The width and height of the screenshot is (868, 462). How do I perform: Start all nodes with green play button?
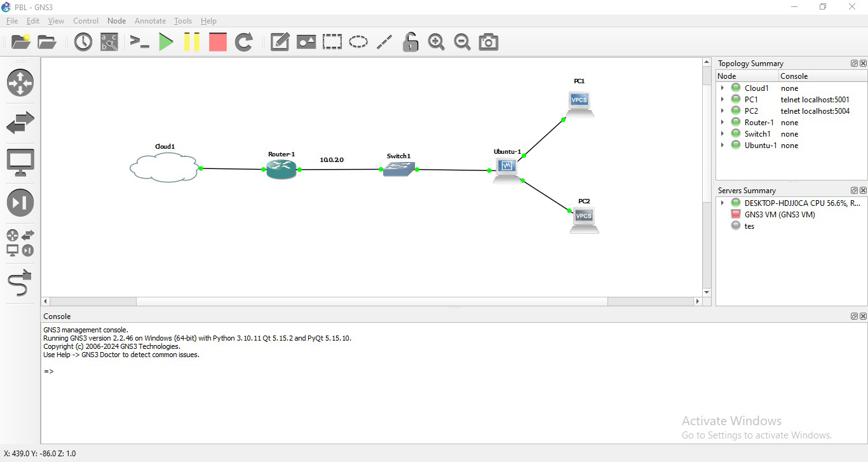point(166,42)
